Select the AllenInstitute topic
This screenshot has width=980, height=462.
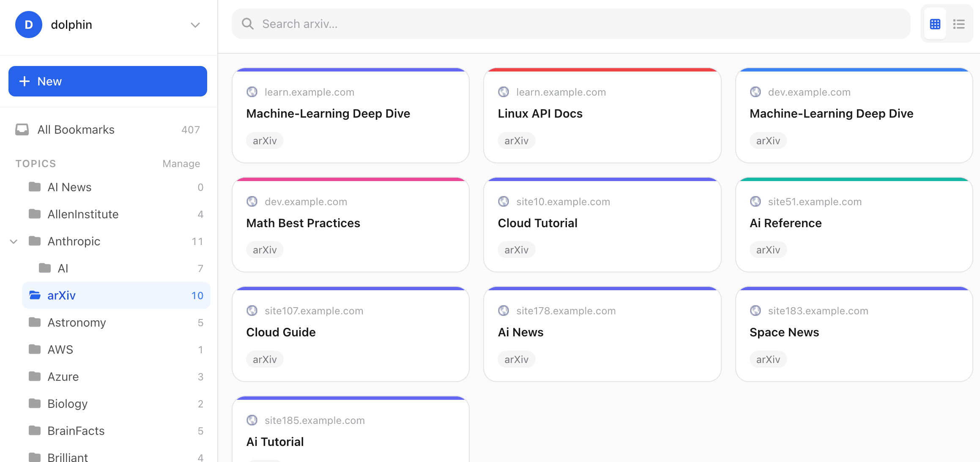click(x=116, y=214)
